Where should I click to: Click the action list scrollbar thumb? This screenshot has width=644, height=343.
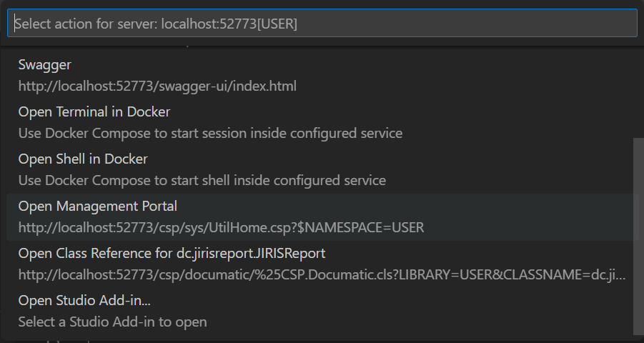638,236
